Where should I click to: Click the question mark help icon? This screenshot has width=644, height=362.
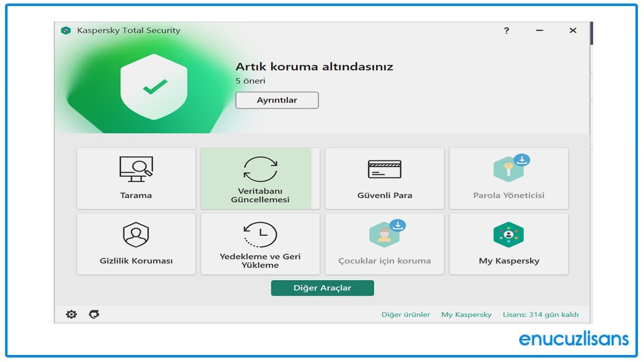click(x=506, y=31)
